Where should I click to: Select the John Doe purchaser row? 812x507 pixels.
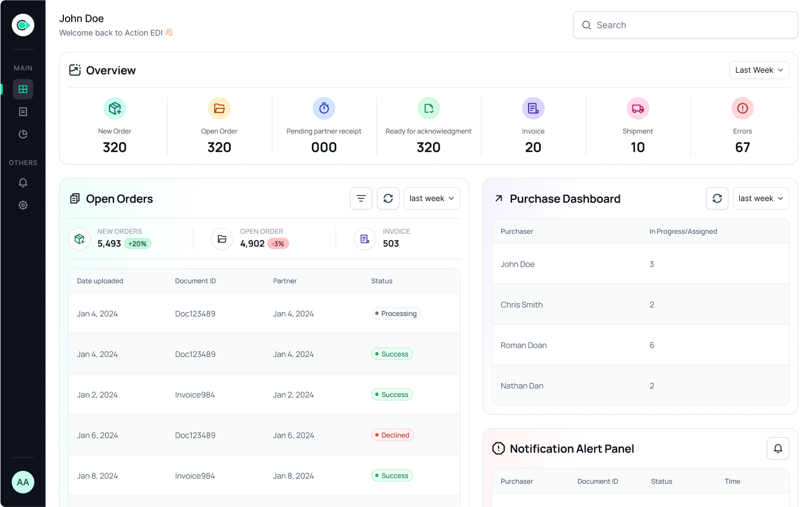pyautogui.click(x=640, y=264)
